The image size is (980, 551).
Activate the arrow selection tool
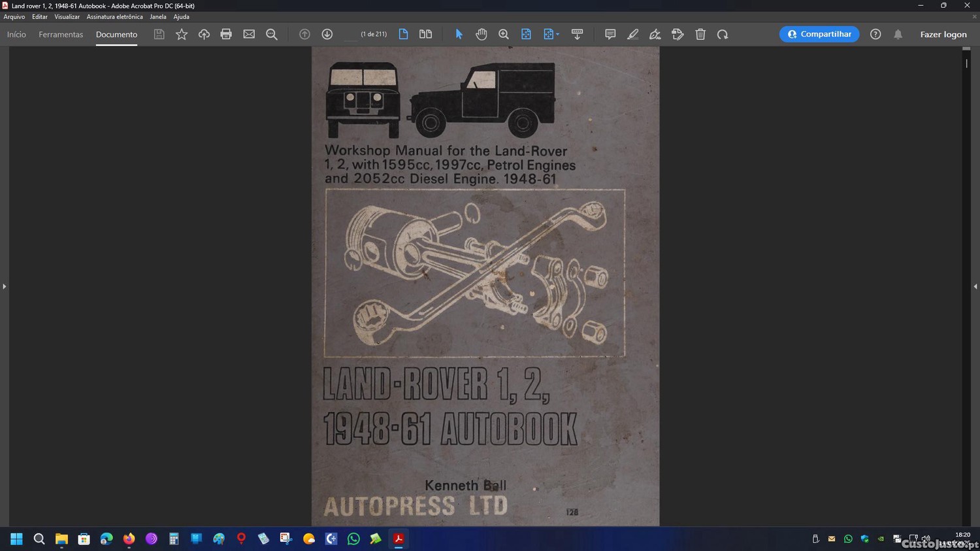coord(459,34)
